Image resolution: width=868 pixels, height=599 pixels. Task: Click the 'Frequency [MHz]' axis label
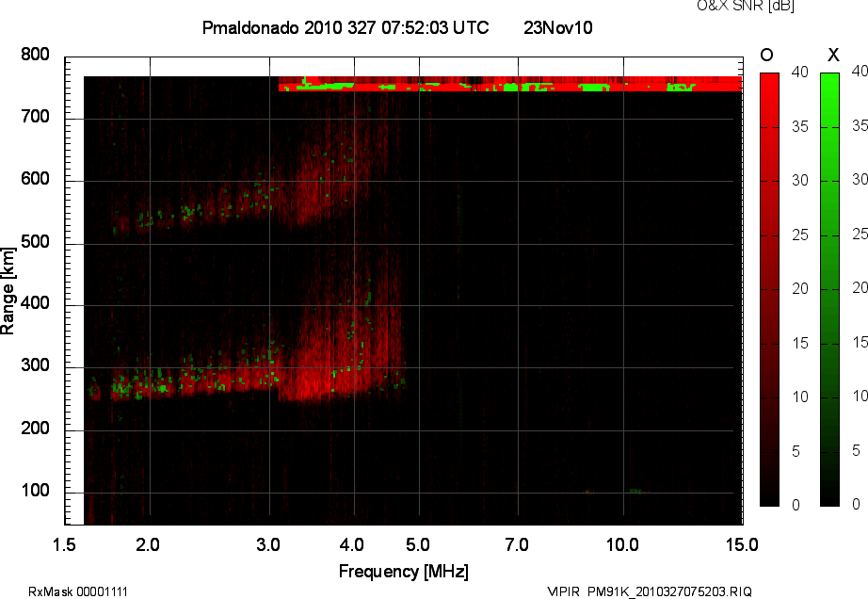[x=404, y=572]
